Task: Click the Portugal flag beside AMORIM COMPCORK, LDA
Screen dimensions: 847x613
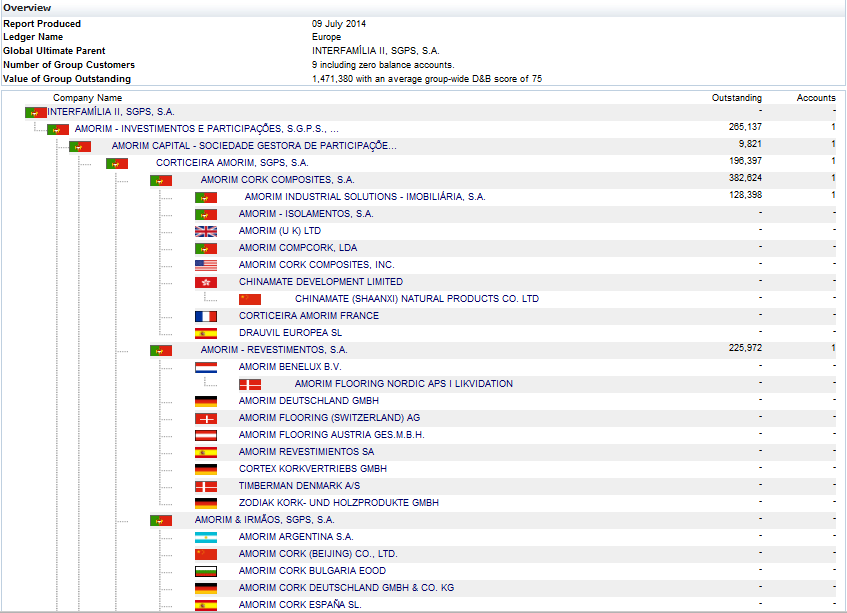Action: tap(206, 248)
